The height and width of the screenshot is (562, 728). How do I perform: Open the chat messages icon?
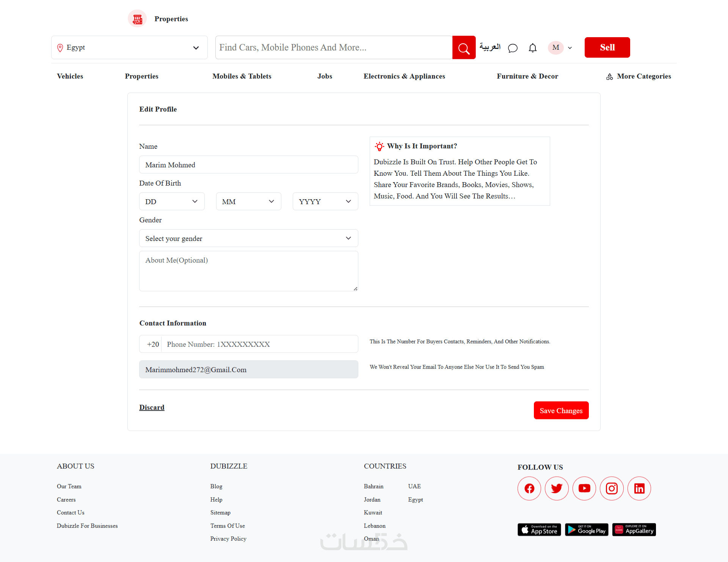pos(513,48)
